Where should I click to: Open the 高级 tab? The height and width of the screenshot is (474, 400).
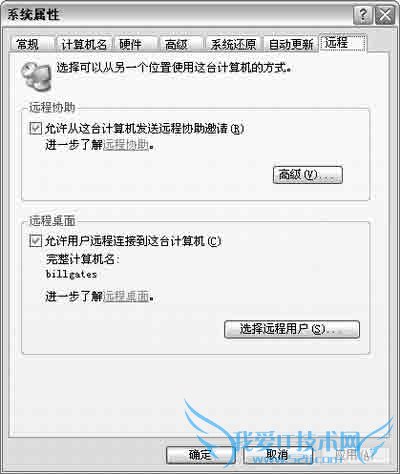tap(176, 44)
